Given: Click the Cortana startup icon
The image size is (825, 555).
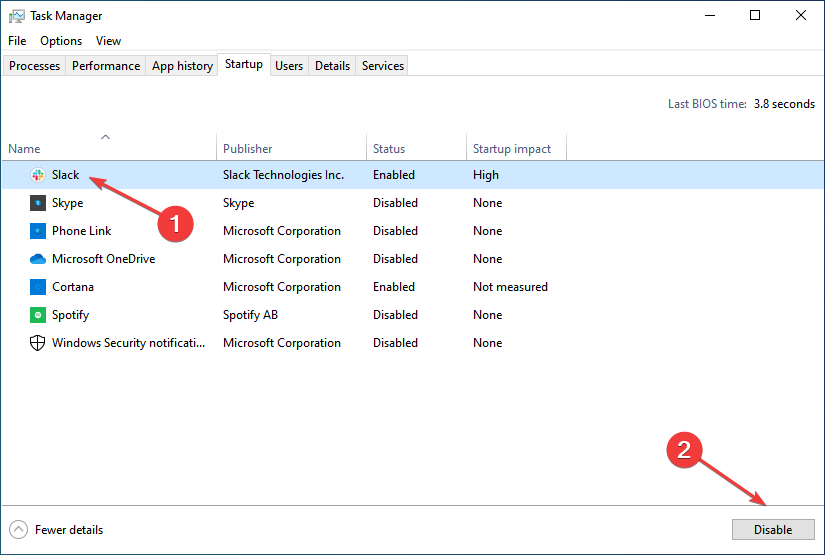Looking at the screenshot, I should (37, 287).
